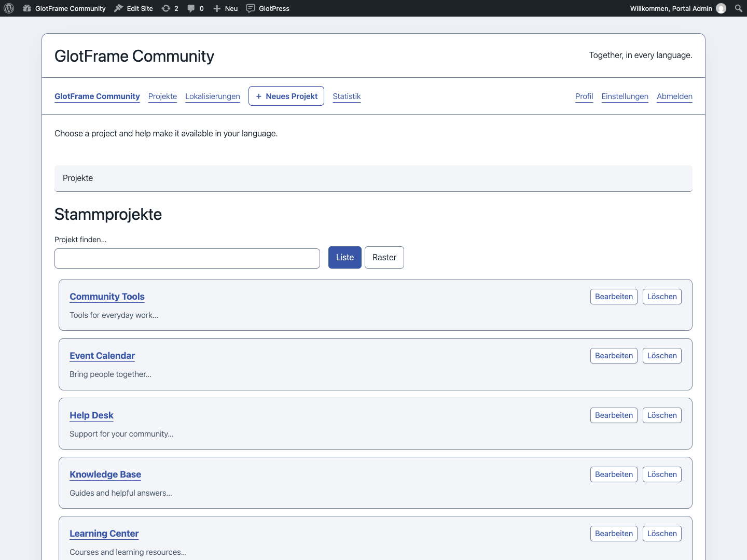Open the Neu admin bar menu
This screenshot has height=560, width=747.
226,8
